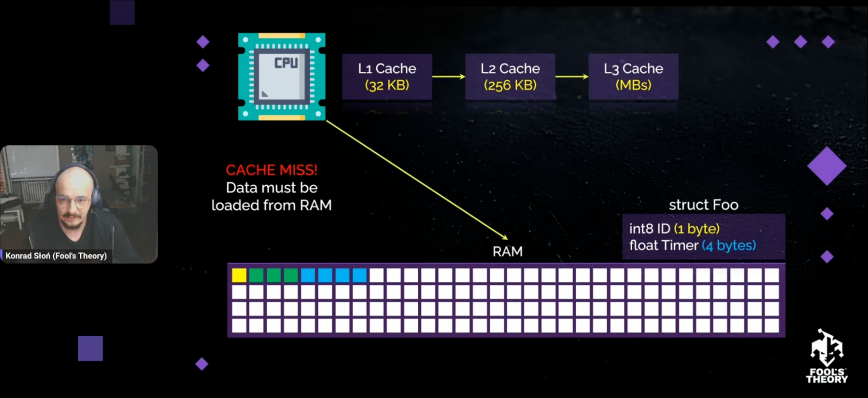Screen dimensions: 868x398
Task: Click the yellow arrow between L1 and L2
Action: click(x=448, y=76)
